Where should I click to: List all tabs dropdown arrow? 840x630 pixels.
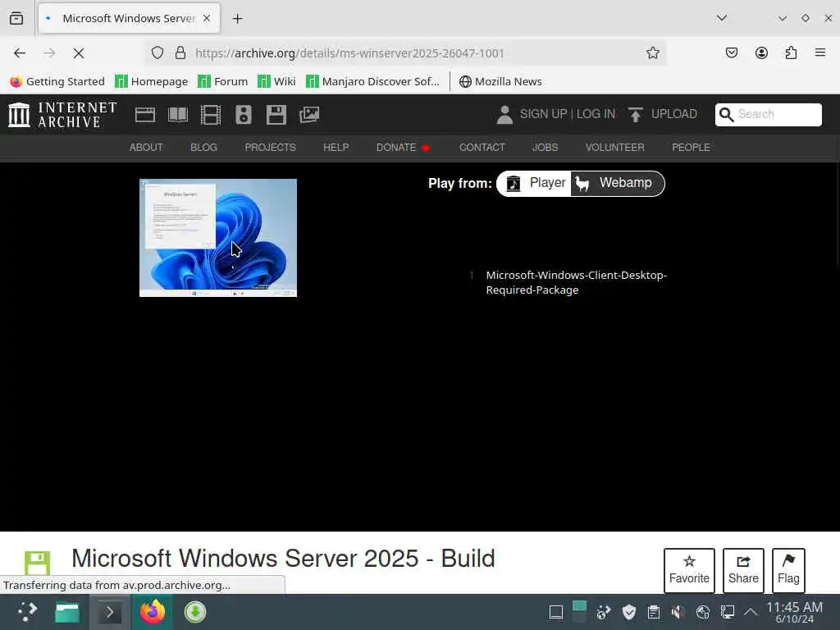tap(722, 18)
